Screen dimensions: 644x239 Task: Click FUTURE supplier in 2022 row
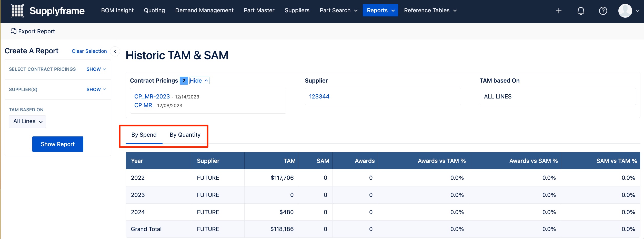coord(208,178)
